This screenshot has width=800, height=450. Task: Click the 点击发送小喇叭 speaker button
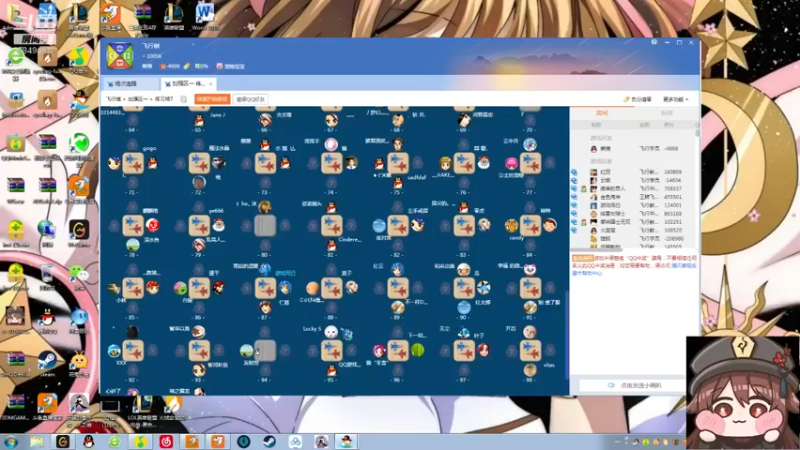tap(636, 386)
